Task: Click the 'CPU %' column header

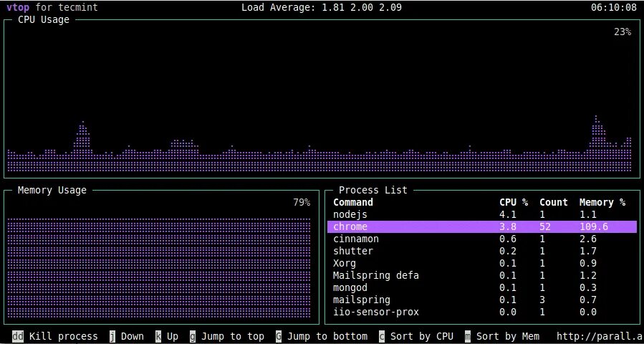Action: 514,202
